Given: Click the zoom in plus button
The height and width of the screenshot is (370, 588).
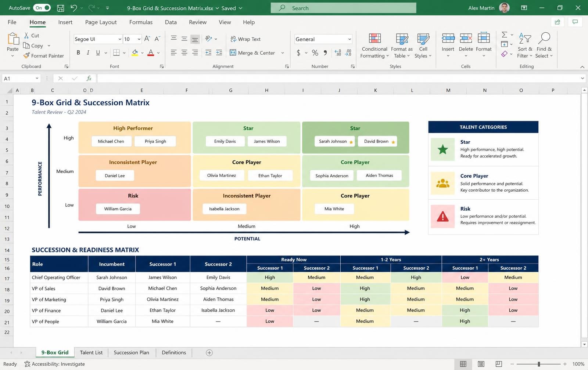Looking at the screenshot, I should click(x=565, y=364).
